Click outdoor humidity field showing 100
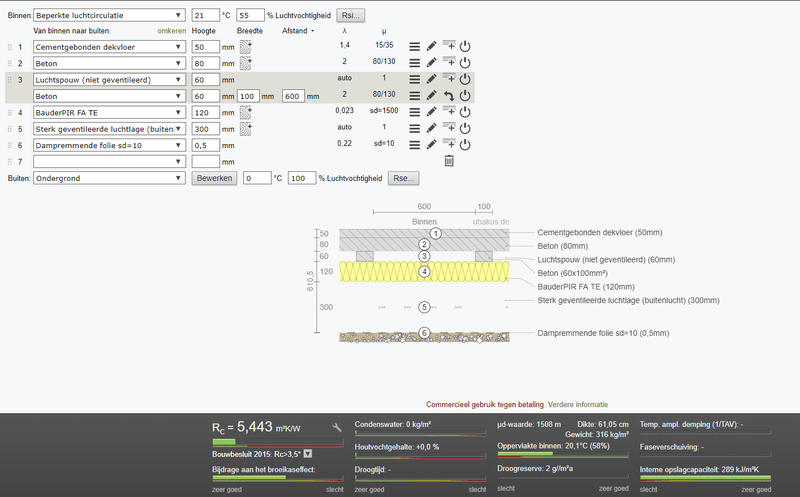The height and width of the screenshot is (497, 800). pyautogui.click(x=302, y=178)
